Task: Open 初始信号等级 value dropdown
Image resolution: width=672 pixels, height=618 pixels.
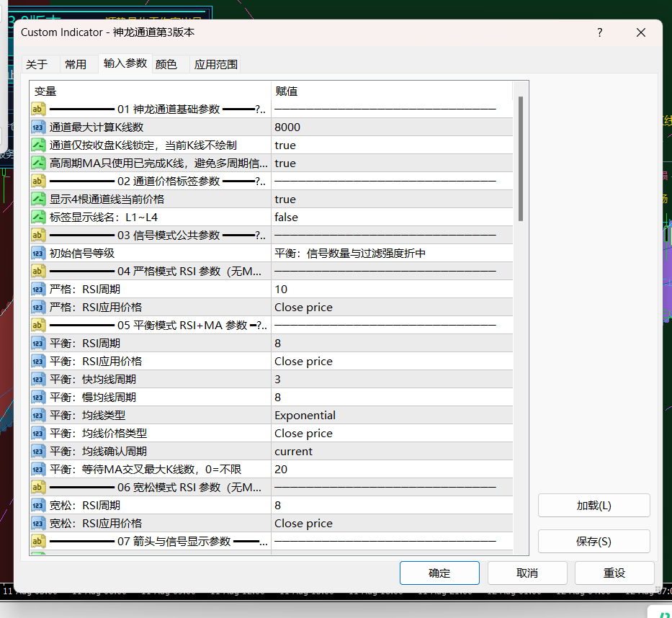Action: coord(392,254)
